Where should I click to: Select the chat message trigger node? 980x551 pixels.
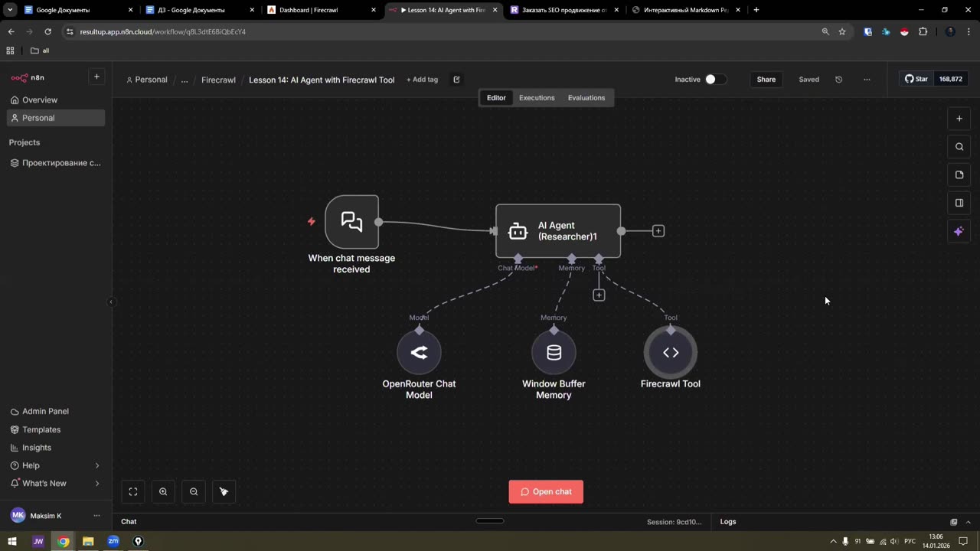[x=351, y=222]
